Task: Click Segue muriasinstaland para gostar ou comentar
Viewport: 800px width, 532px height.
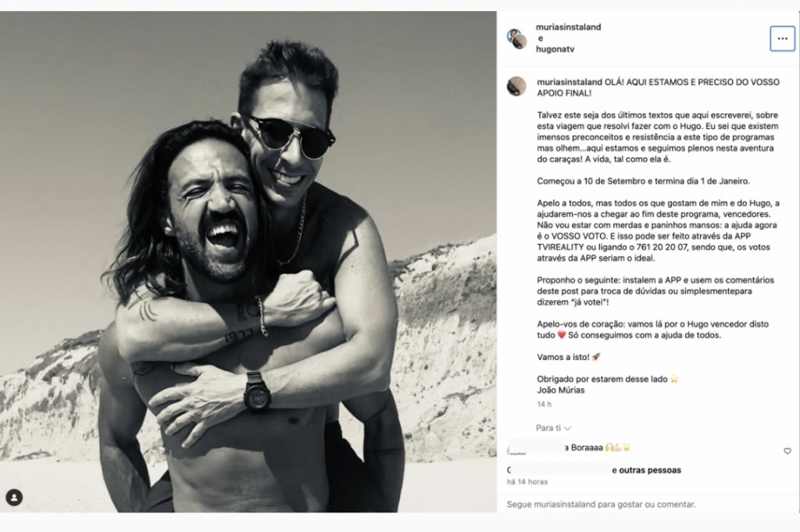Action: click(601, 505)
